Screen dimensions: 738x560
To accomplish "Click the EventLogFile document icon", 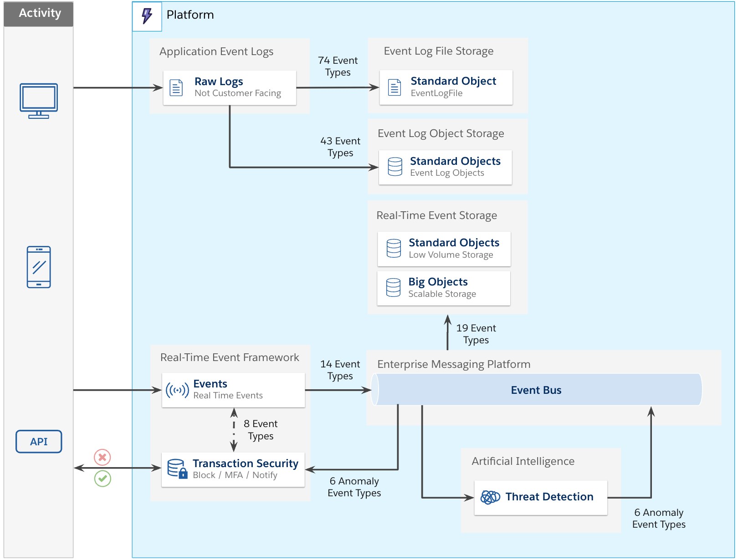I will pos(395,87).
